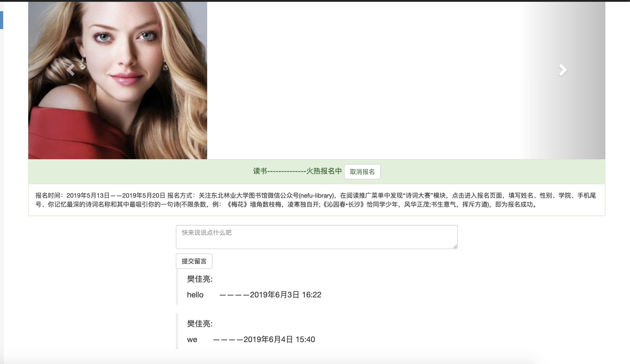This screenshot has width=630, height=364.
Task: Click the timestamp 2019年6月4日 15:40
Action: [279, 339]
